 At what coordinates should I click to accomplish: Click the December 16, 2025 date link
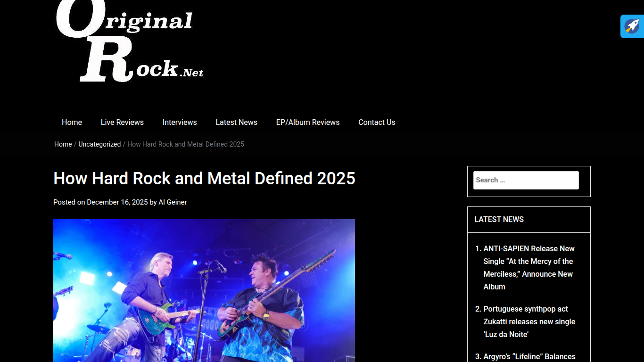click(117, 202)
